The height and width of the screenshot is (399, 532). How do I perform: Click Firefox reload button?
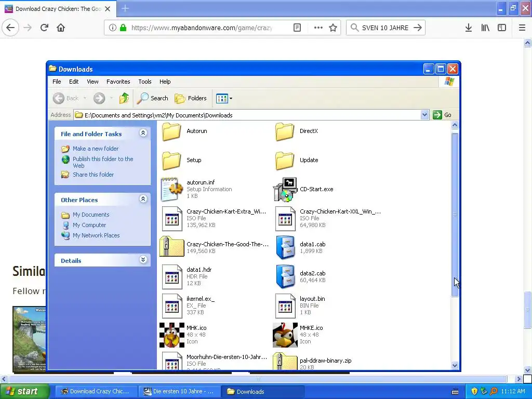click(44, 28)
